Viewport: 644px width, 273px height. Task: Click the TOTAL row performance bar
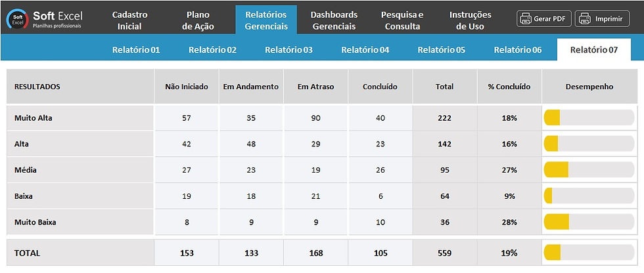[589, 253]
